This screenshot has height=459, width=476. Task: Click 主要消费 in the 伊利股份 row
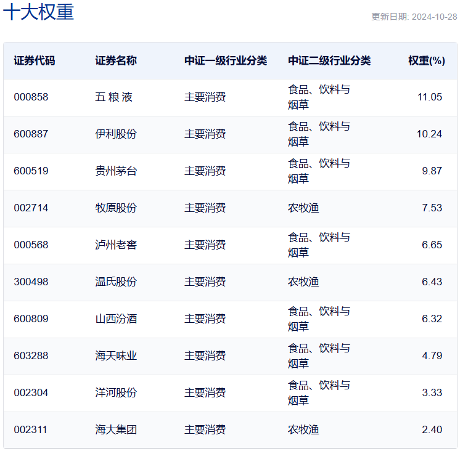pos(205,134)
